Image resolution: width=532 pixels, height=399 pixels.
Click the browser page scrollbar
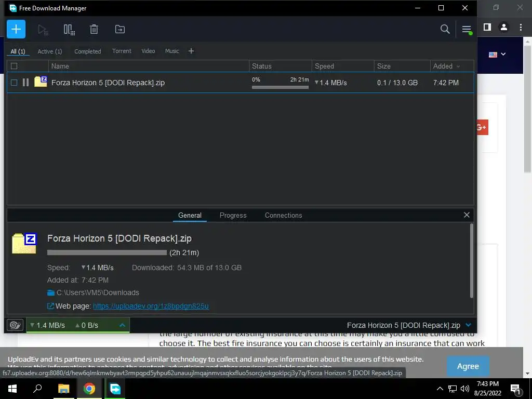pyautogui.click(x=527, y=109)
